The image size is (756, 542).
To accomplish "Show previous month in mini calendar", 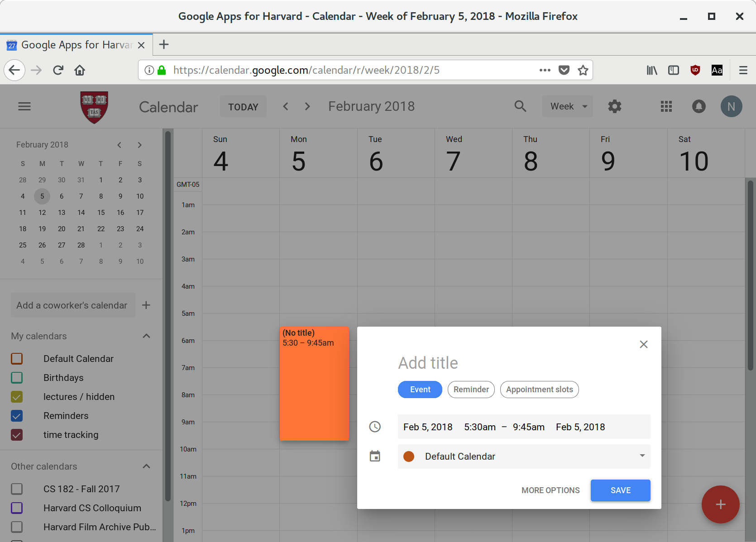I will point(120,145).
